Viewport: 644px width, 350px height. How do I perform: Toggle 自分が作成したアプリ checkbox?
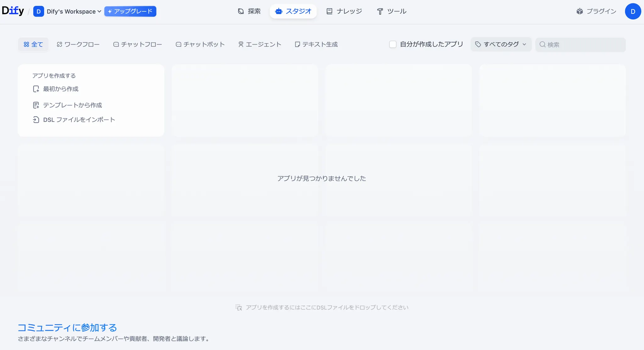[x=393, y=44]
